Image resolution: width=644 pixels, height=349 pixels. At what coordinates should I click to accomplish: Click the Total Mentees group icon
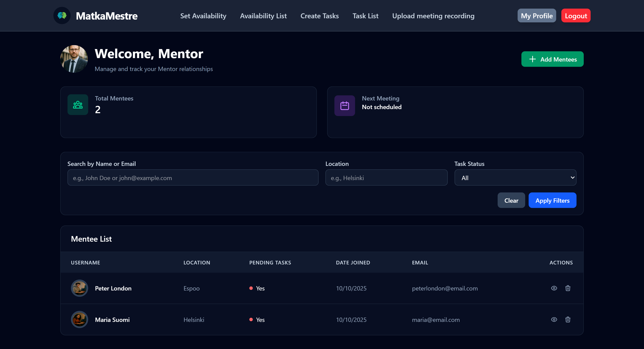[78, 105]
